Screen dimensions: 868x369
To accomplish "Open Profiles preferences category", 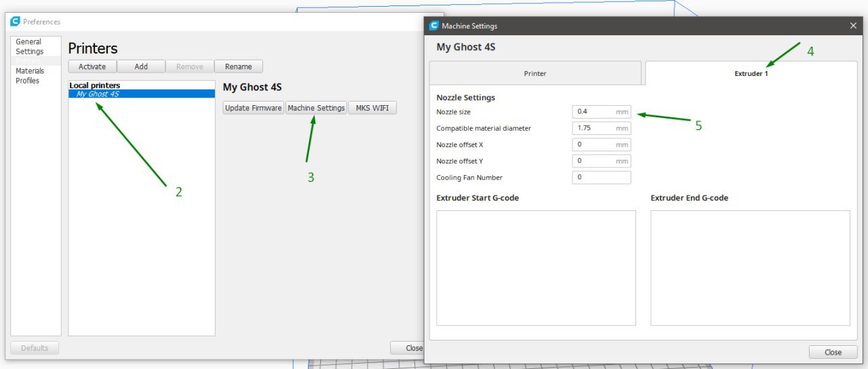I will [x=28, y=81].
